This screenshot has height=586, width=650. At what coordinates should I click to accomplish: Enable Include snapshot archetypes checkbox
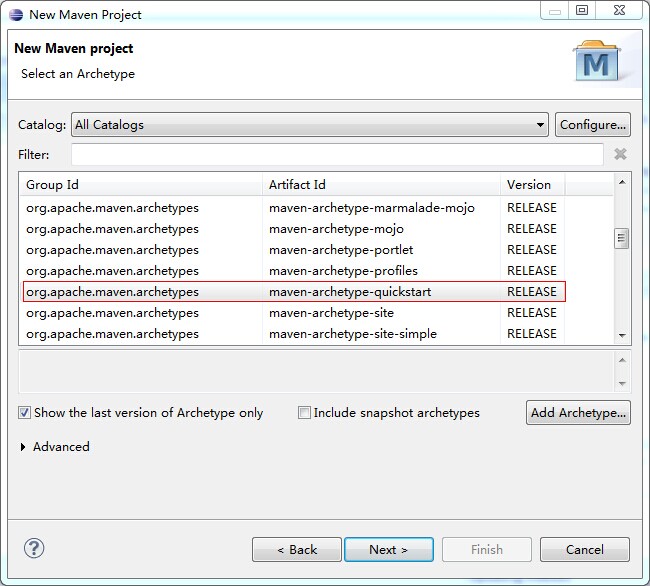pos(304,412)
